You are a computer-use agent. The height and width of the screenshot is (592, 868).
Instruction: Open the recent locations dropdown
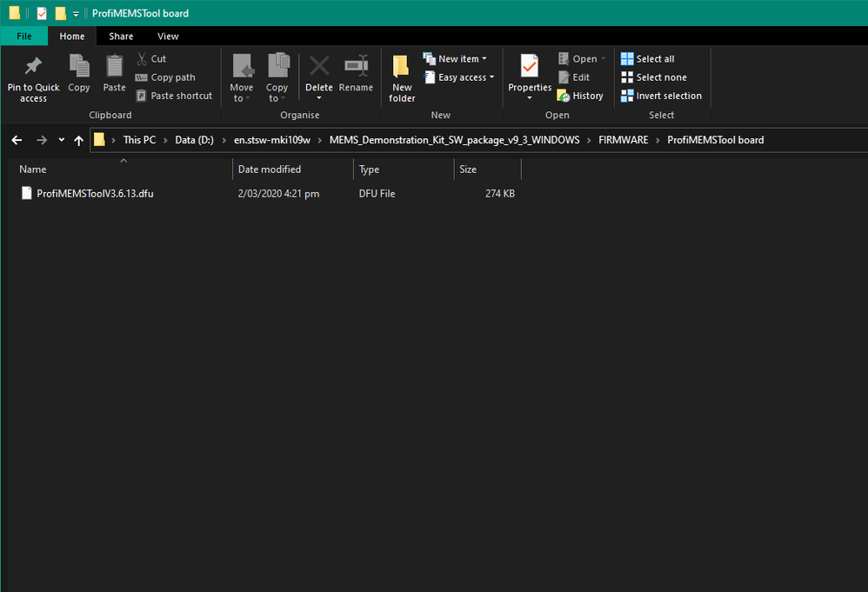click(62, 140)
